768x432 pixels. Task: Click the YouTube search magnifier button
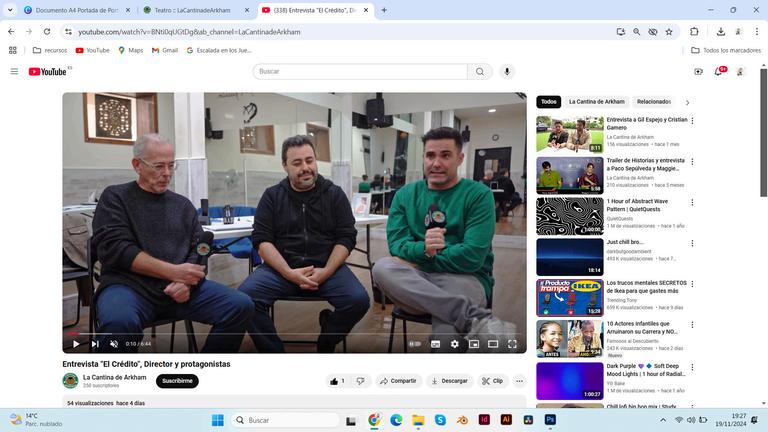click(480, 72)
